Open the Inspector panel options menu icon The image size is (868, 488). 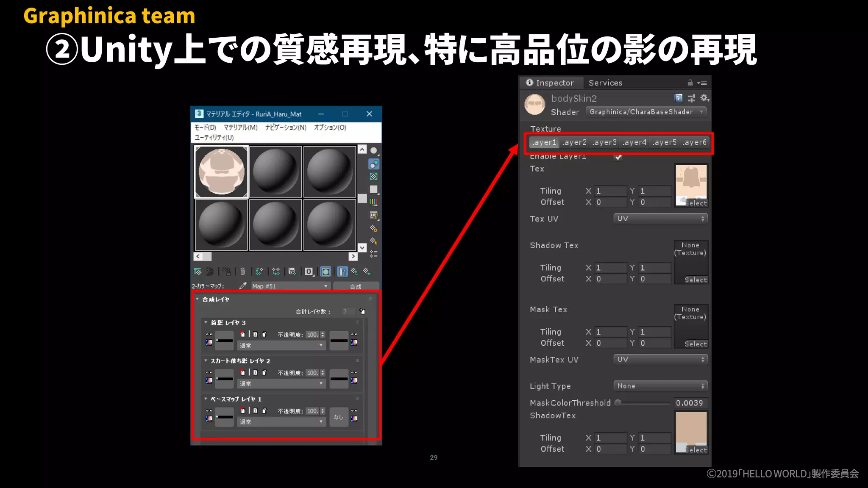702,83
